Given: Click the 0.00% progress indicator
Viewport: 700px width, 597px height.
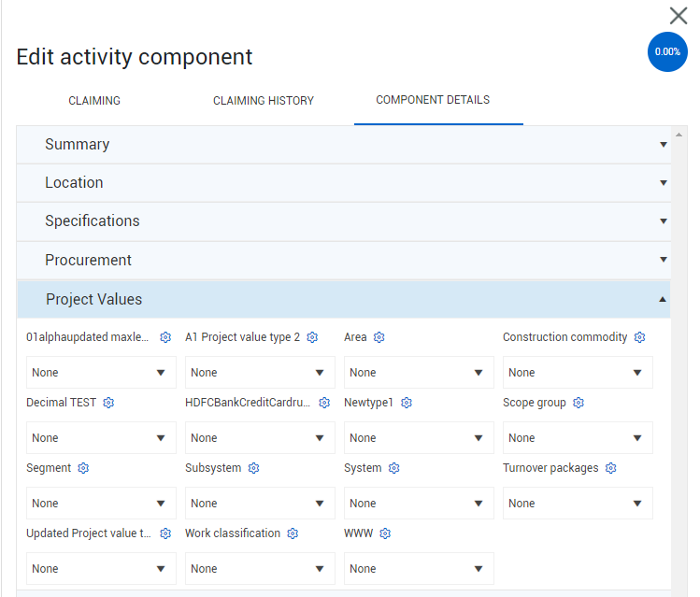Looking at the screenshot, I should click(667, 52).
